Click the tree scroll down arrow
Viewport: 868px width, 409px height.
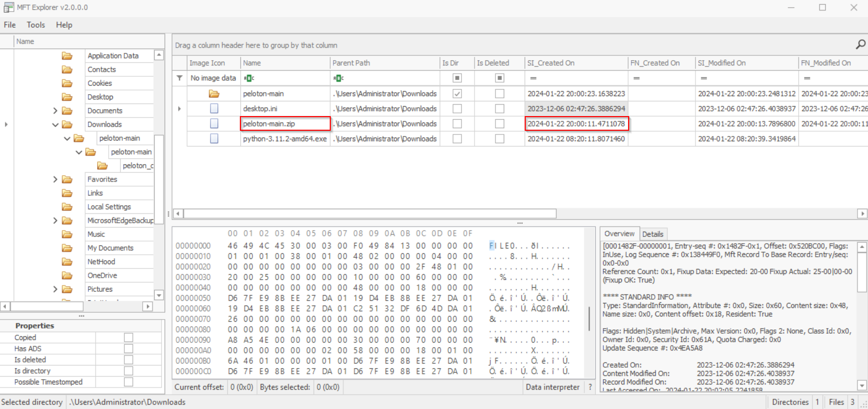pyautogui.click(x=159, y=295)
